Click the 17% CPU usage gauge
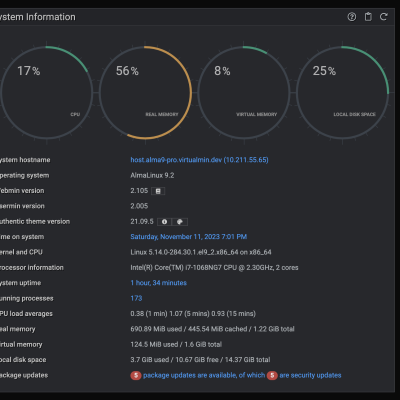Screen dimensions: 400x400 (x=46, y=93)
